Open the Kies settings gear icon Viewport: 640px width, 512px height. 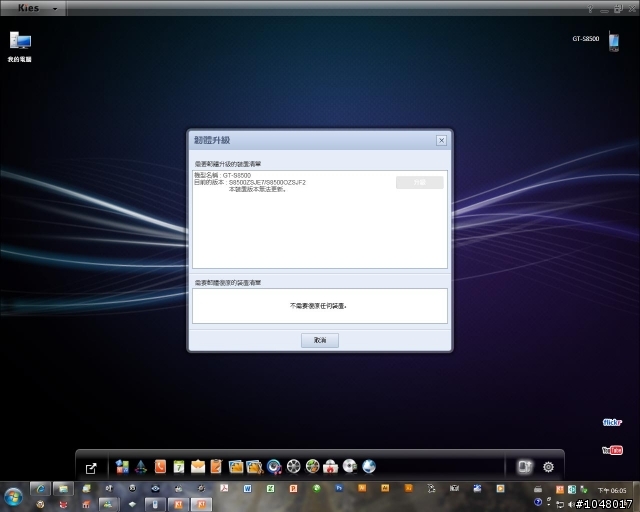(x=548, y=467)
